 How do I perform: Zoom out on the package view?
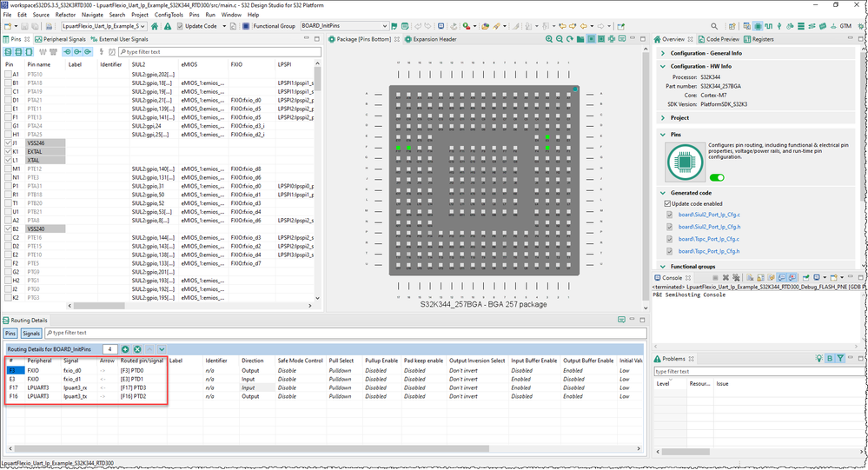(x=560, y=39)
